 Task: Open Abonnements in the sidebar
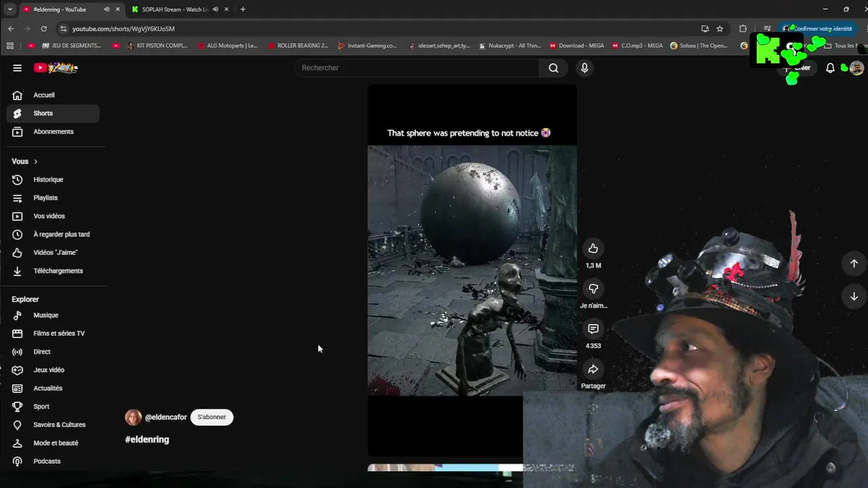point(53,131)
